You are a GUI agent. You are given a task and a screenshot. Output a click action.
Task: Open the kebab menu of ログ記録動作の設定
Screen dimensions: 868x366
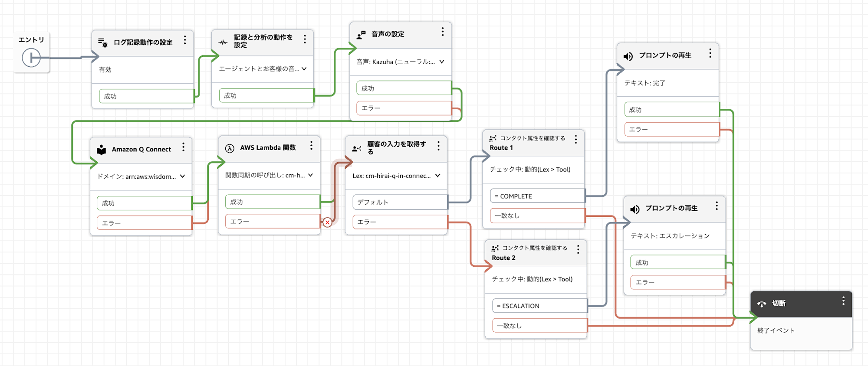pyautogui.click(x=185, y=40)
